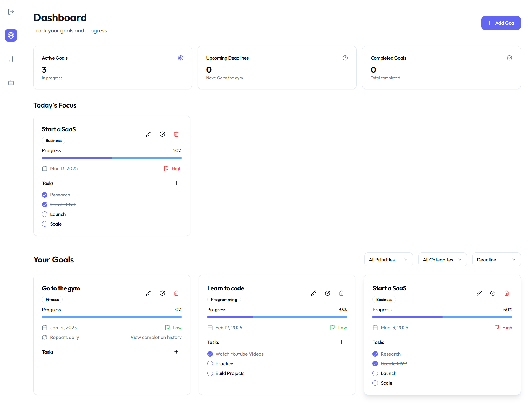Click the logout icon at top of sidebar

(x=11, y=12)
